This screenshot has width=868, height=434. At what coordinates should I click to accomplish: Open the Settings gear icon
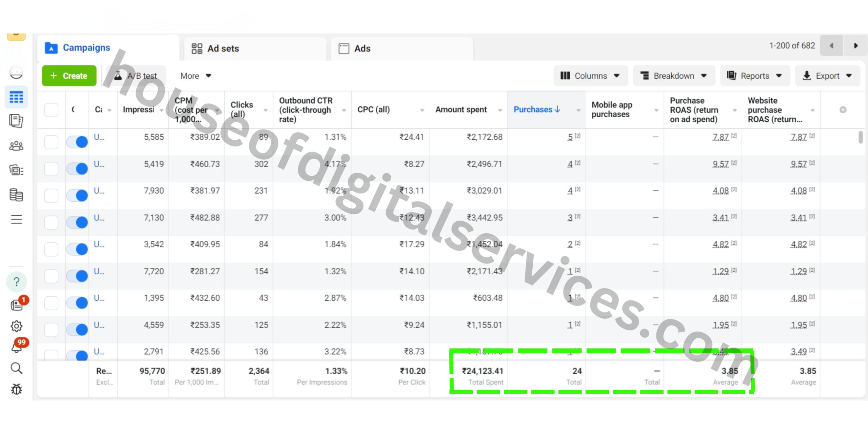click(16, 326)
